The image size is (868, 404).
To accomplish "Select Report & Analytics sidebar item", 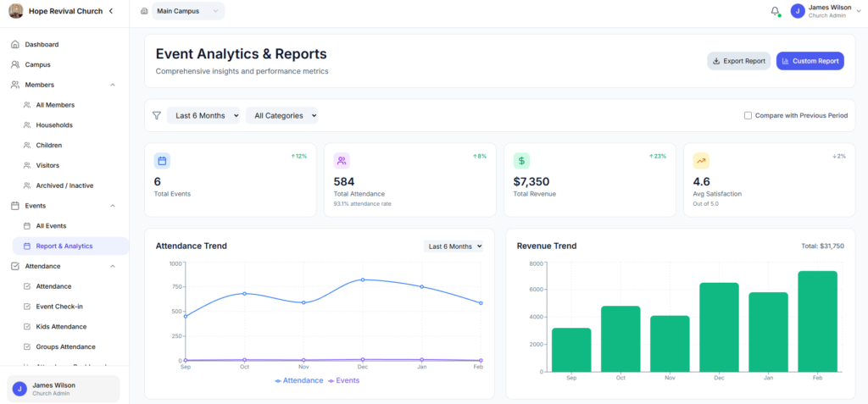I will 70,246.
